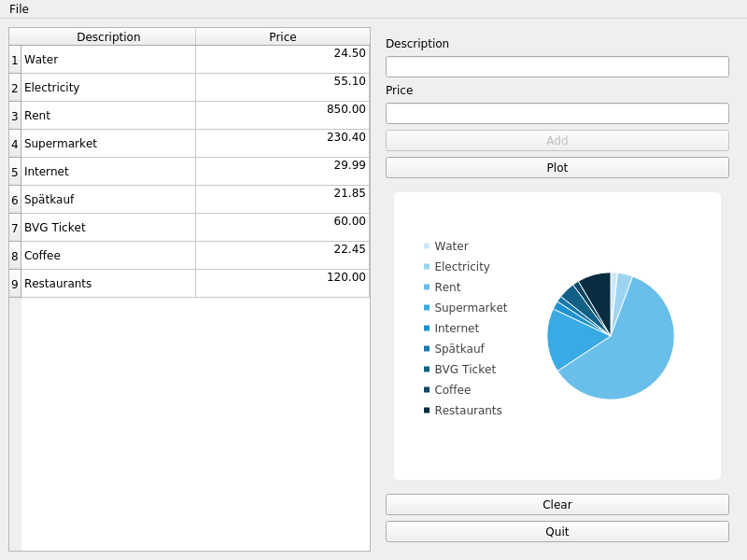Click the Water color swatch in the legend
This screenshot has height=560, width=747.
coord(426,245)
